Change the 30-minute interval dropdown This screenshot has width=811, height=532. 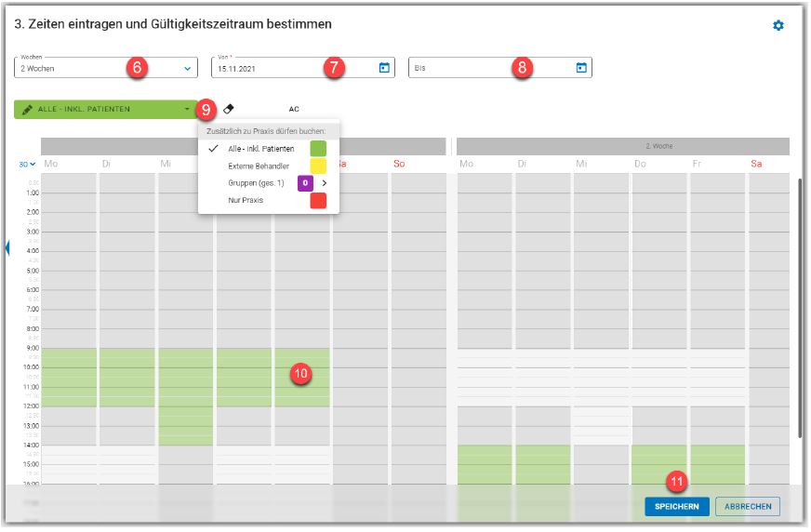click(27, 165)
